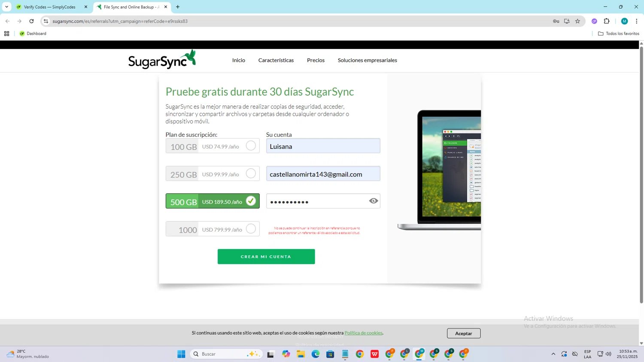The width and height of the screenshot is (644, 362).
Task: Show hidden system tray icons
Action: [x=553, y=354]
